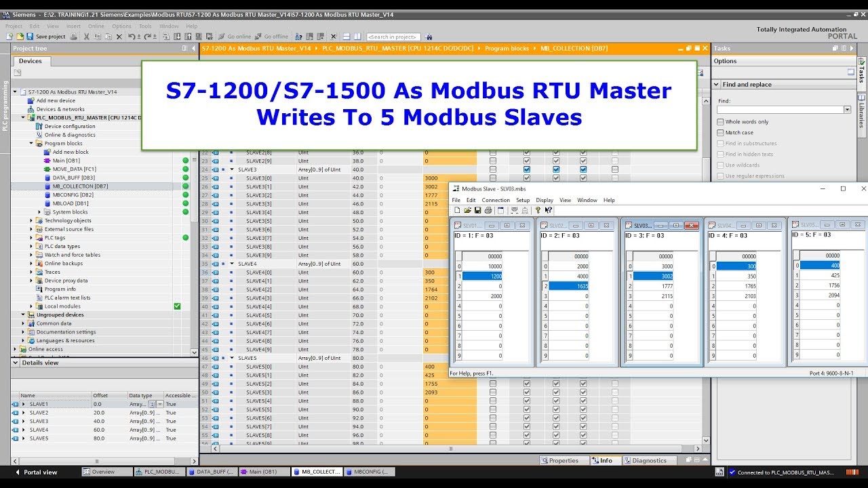Open the Find dropdown combo box
The width and height of the screenshot is (868, 488).
tap(847, 110)
